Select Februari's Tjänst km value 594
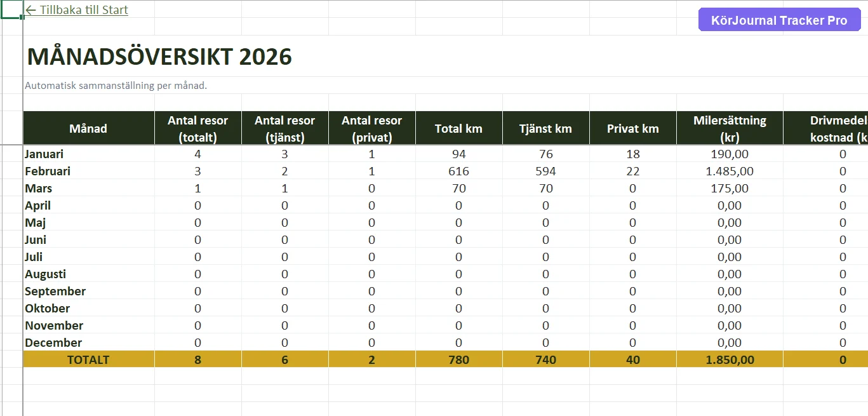The width and height of the screenshot is (868, 416). [545, 171]
